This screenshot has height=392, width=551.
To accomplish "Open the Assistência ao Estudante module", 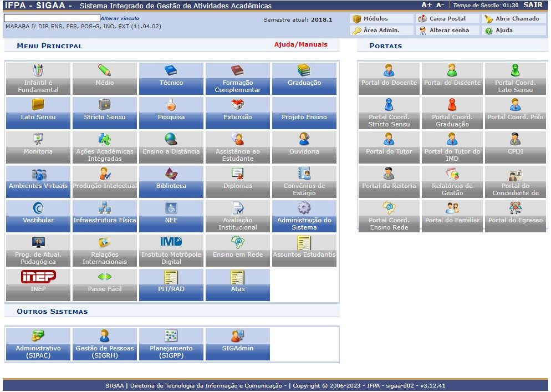I will pos(238,147).
